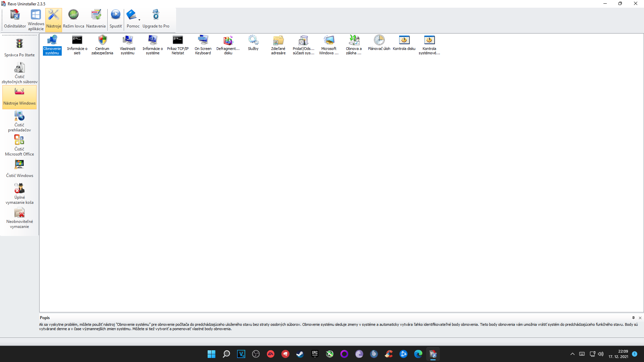Close the Popis description panel
The width and height of the screenshot is (644, 362).
click(x=640, y=318)
